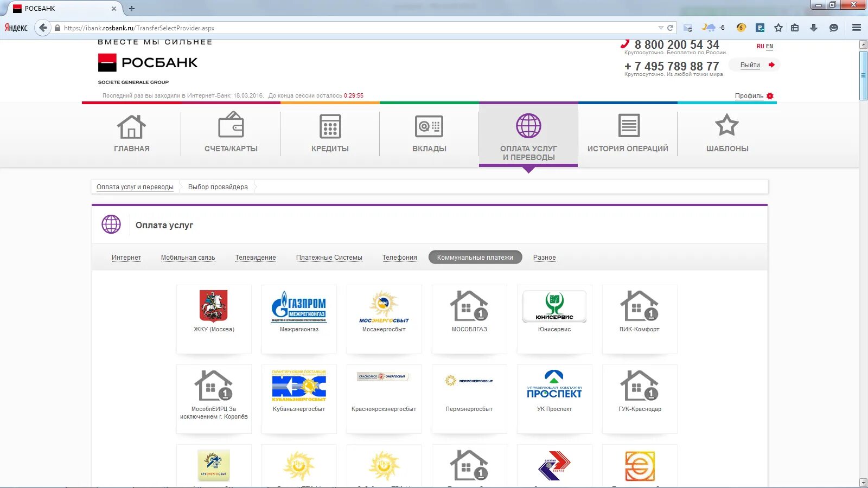Select the ГУК-Краснодар provider
This screenshot has height=488, width=868.
640,399
